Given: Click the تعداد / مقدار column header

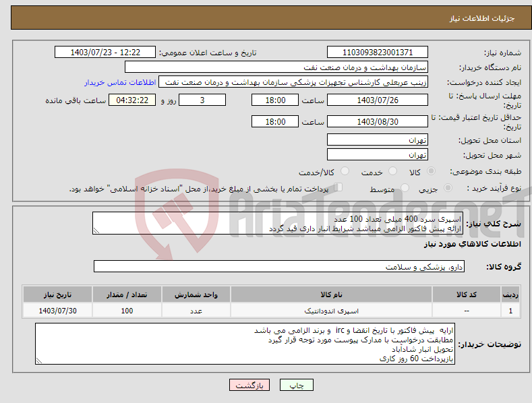Looking at the screenshot, I should [x=127, y=294].
